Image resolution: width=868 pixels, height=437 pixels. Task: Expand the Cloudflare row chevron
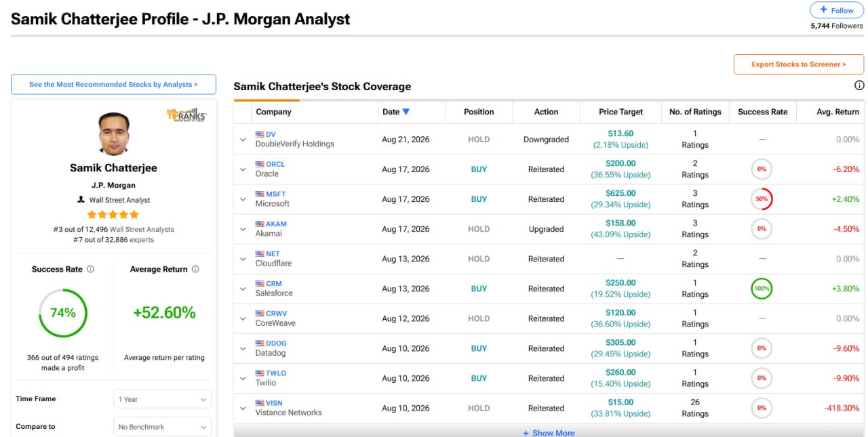[x=243, y=259]
